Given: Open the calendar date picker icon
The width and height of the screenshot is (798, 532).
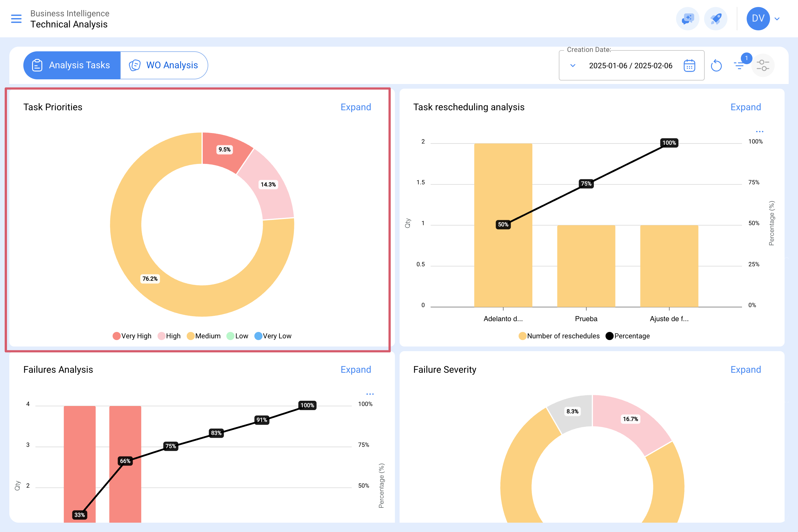Looking at the screenshot, I should click(689, 66).
